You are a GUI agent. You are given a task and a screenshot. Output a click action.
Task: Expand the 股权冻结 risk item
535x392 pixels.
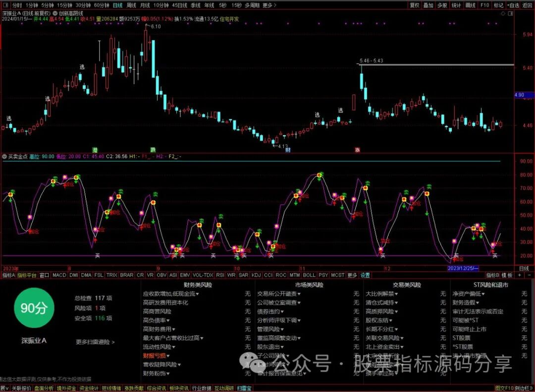coord(379,320)
